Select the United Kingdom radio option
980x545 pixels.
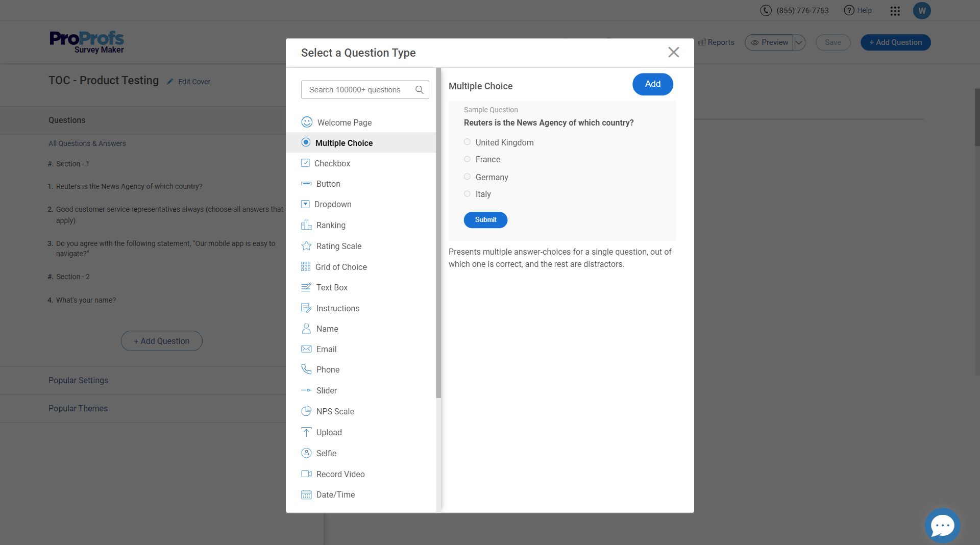pyautogui.click(x=467, y=142)
